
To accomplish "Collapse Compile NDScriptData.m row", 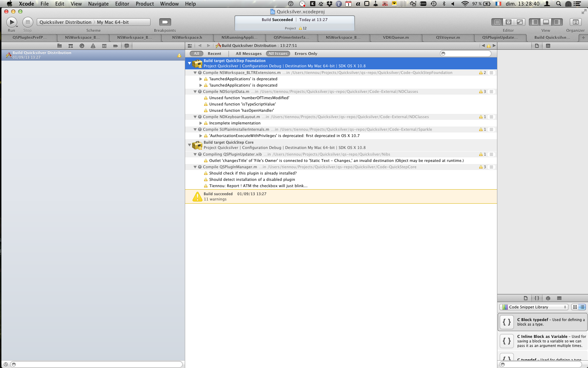I will (195, 92).
